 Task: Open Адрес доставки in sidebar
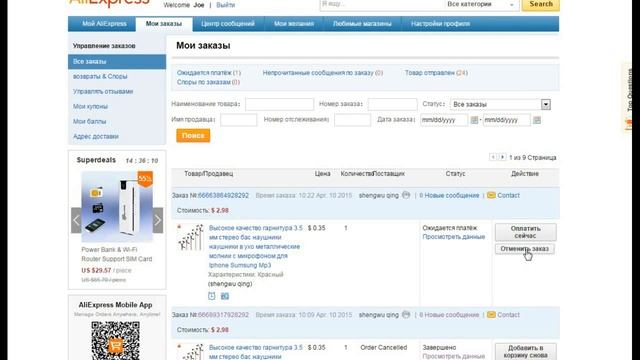pos(96,136)
